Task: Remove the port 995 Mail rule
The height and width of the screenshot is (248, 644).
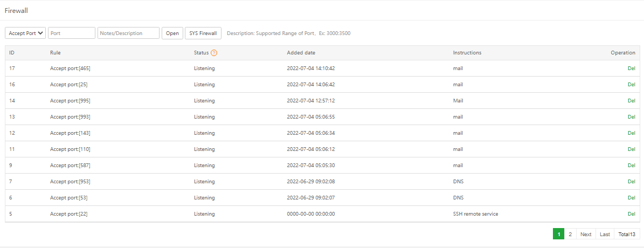Action: pyautogui.click(x=632, y=101)
